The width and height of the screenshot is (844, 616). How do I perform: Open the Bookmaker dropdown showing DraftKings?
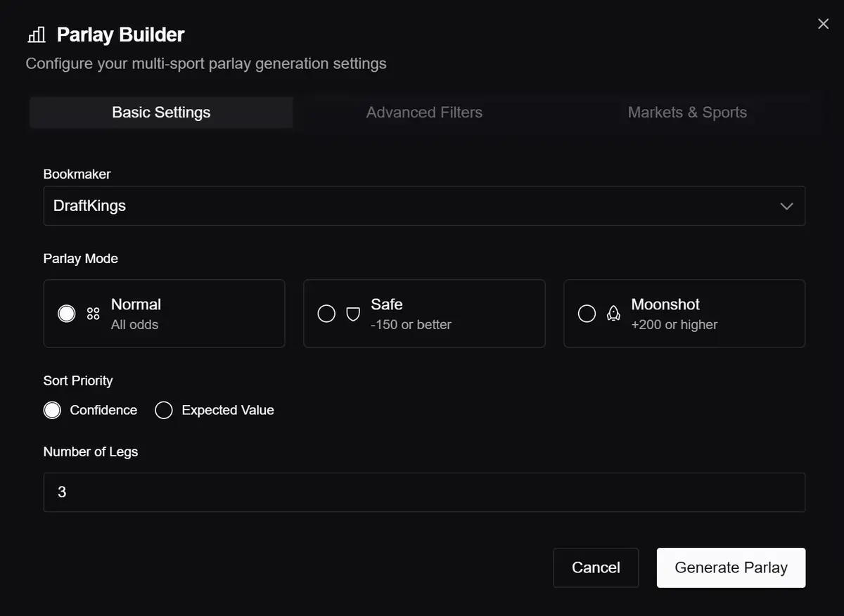[423, 206]
